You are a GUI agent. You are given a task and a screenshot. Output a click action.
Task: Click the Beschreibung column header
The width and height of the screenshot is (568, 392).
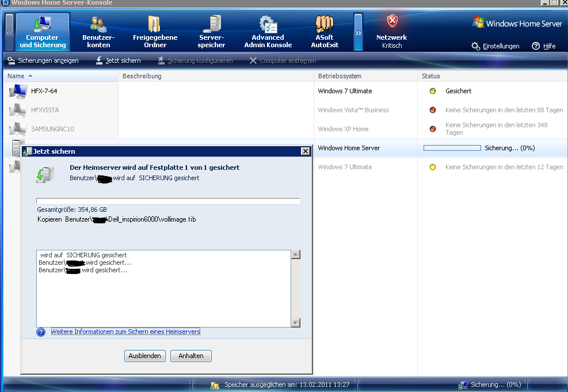[216, 76]
